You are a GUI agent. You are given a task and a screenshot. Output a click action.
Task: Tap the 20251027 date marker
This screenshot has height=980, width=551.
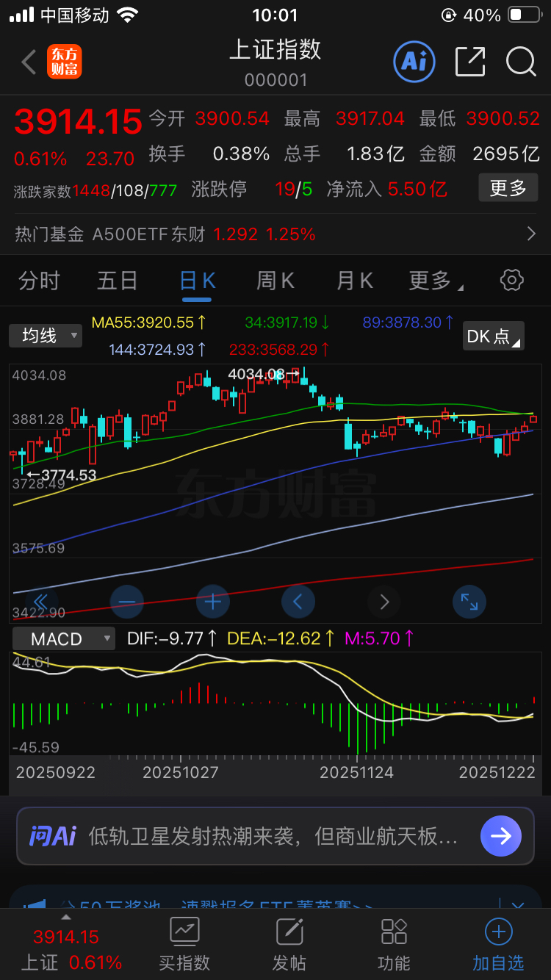click(x=181, y=773)
